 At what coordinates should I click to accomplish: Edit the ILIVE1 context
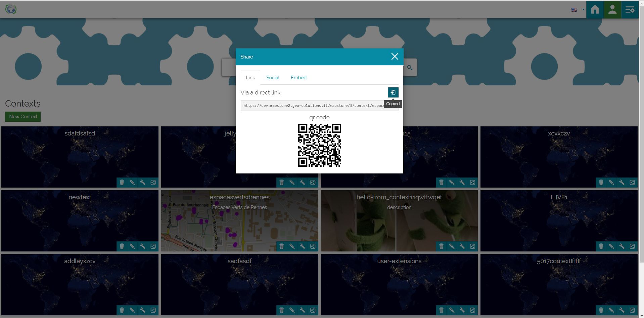point(611,246)
